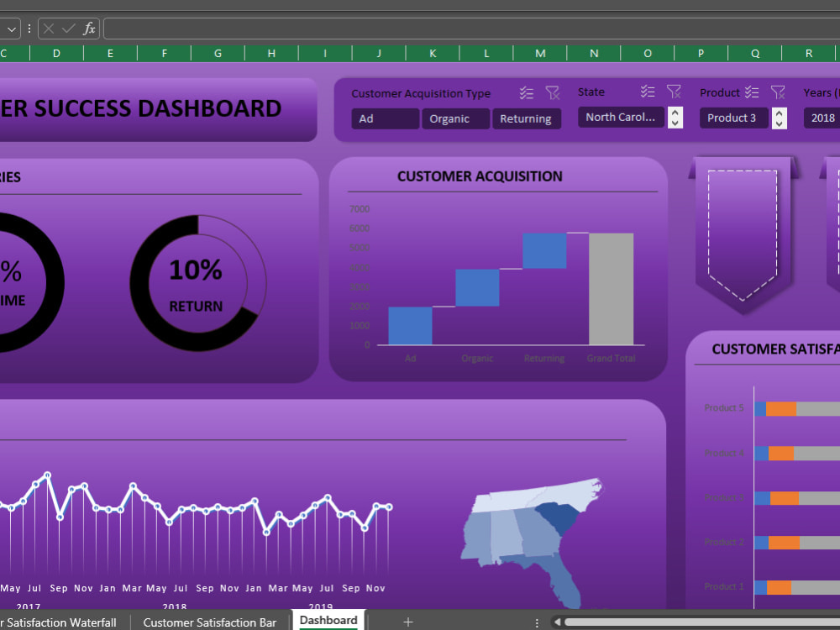Click the 10% RETURN donut chart

(x=197, y=283)
